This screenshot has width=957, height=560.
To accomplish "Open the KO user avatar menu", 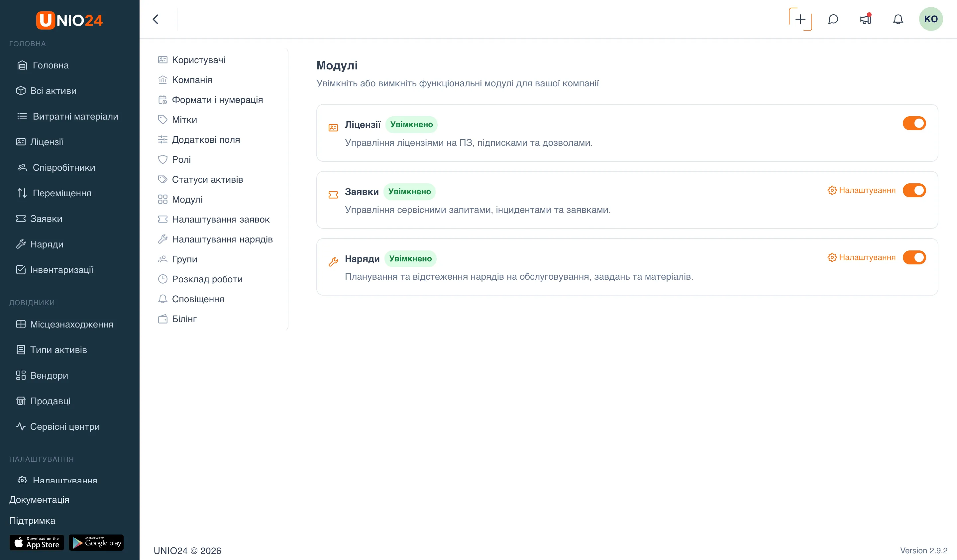I will click(x=931, y=19).
